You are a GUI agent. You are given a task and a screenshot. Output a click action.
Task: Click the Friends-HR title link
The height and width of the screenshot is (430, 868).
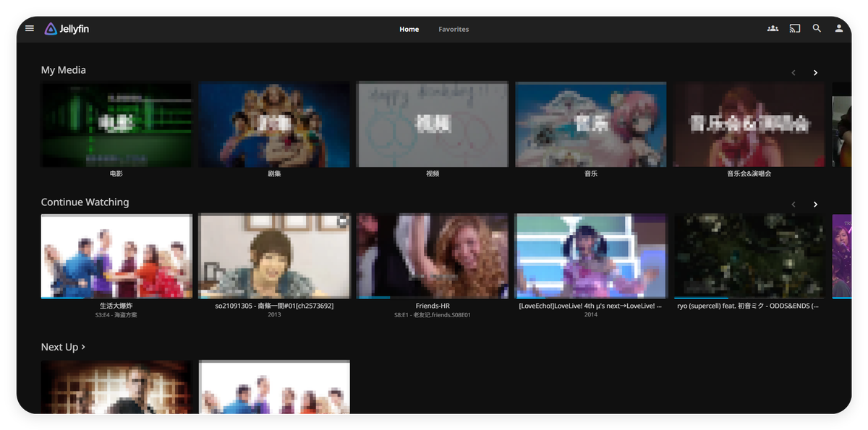(433, 306)
